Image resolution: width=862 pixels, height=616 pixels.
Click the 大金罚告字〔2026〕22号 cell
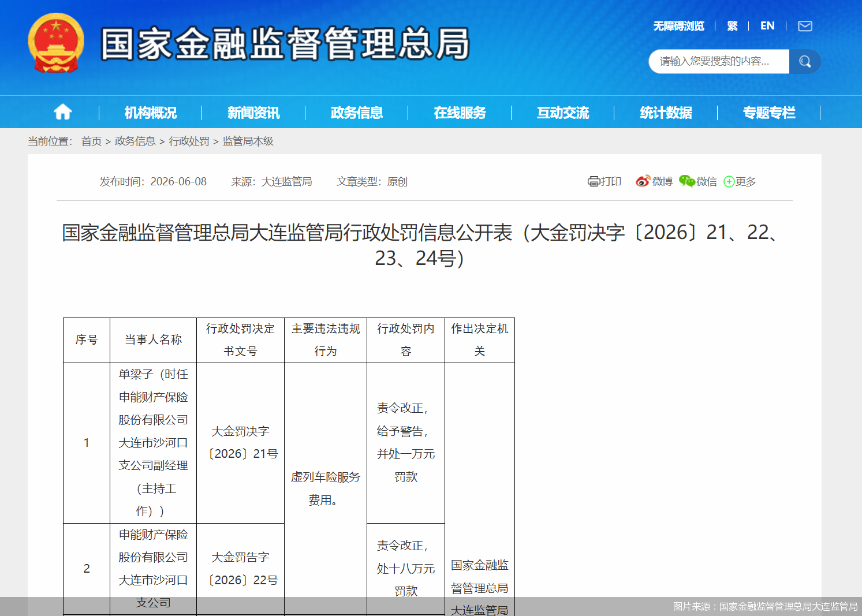coord(241,569)
